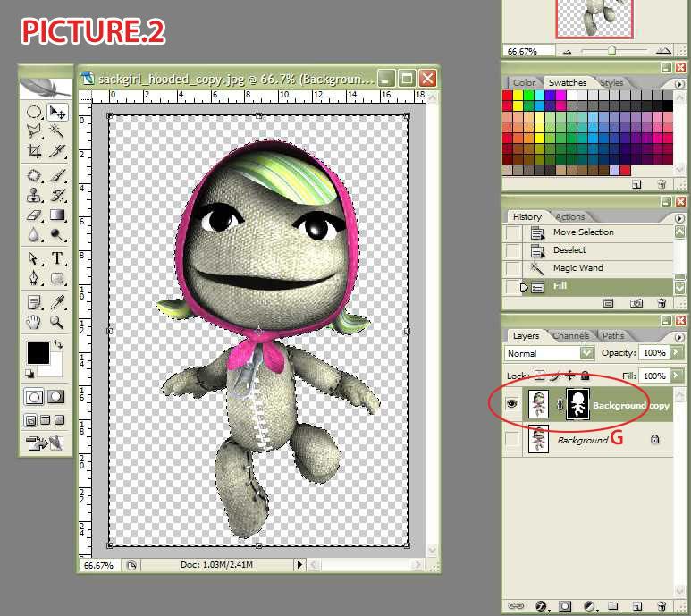Select the Eraser tool

34,215
